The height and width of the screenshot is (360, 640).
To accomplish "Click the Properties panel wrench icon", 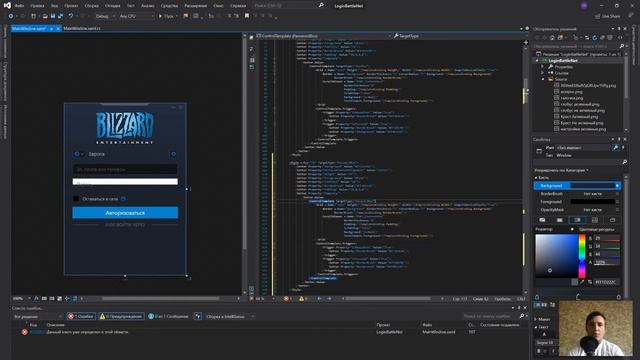I will (616, 148).
